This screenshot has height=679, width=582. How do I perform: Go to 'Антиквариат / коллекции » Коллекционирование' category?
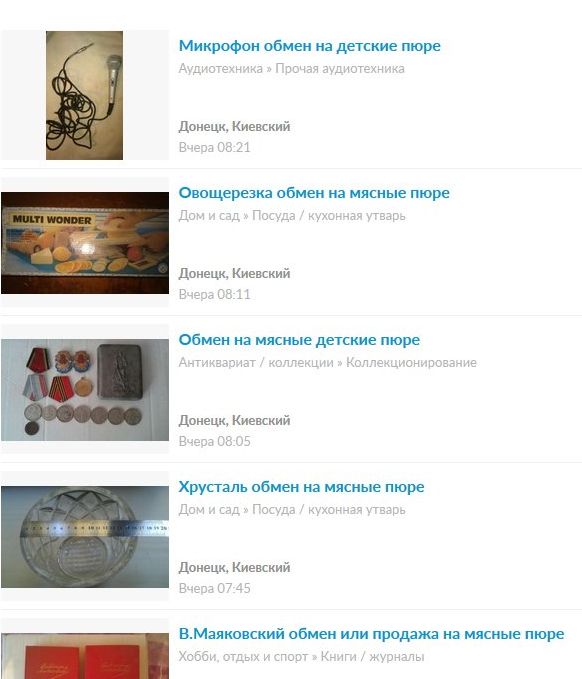tap(327, 362)
